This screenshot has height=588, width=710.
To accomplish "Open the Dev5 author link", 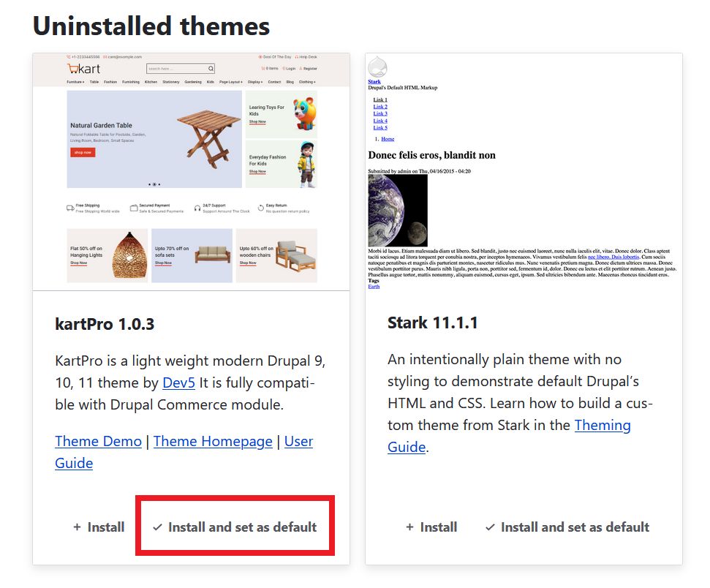I will click(179, 382).
